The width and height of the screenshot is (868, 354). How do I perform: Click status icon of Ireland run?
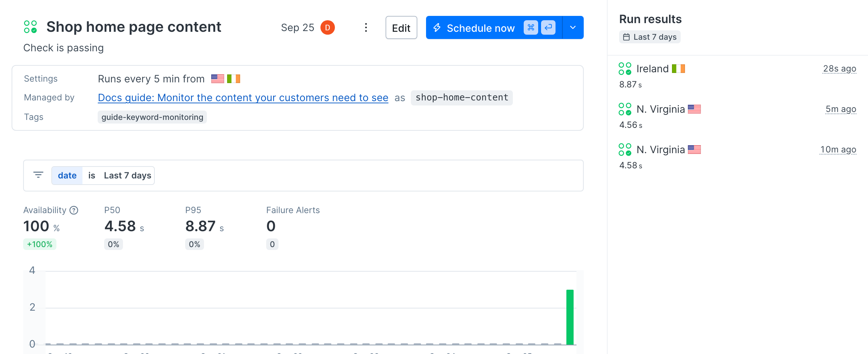(x=625, y=69)
